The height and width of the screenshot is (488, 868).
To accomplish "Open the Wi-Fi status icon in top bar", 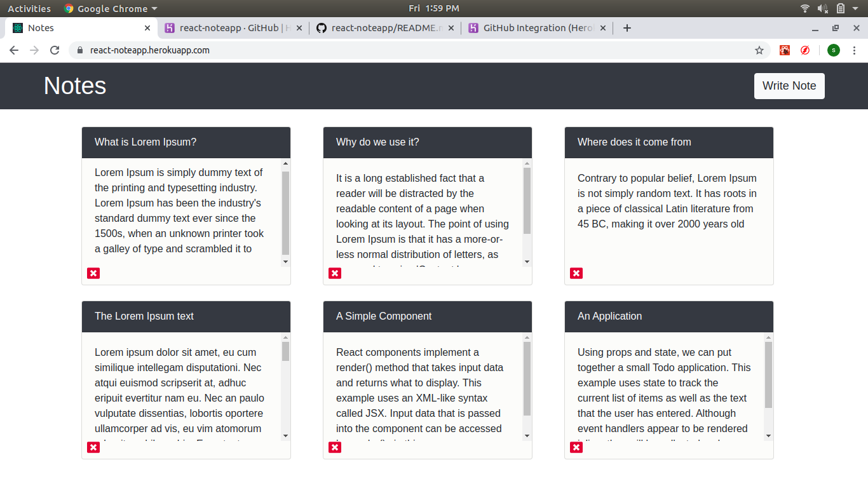I will 805,8.
